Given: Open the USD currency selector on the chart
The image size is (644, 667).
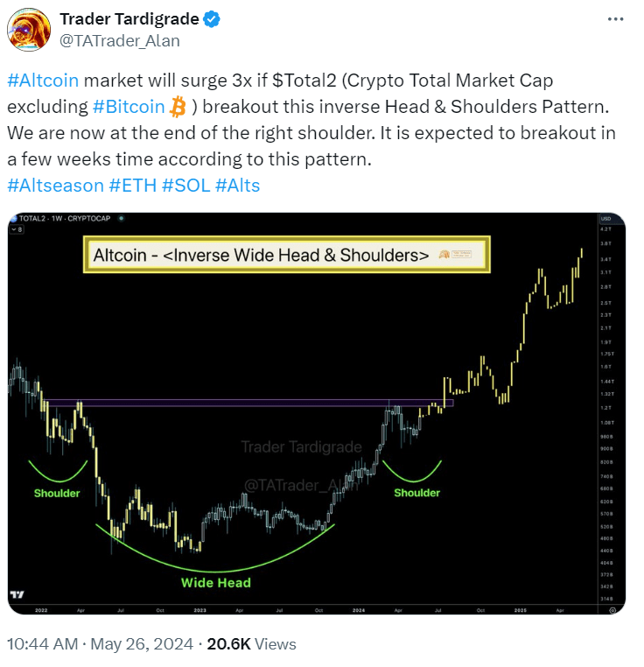Looking at the screenshot, I should coord(606,219).
